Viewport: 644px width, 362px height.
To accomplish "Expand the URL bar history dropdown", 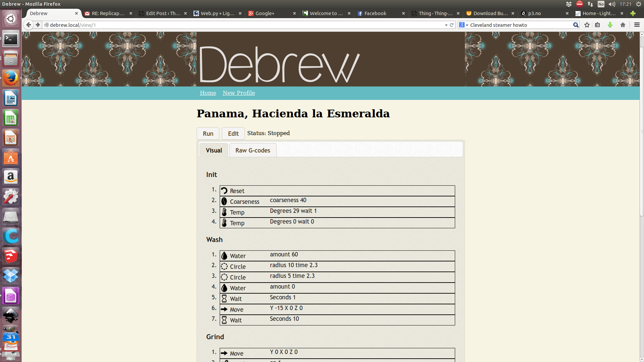I will pyautogui.click(x=446, y=25).
